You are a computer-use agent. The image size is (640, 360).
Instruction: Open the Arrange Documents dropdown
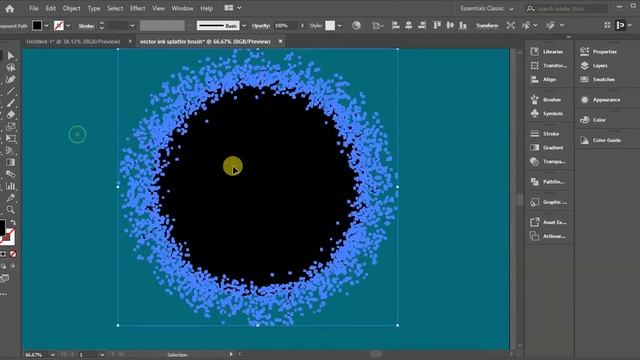(233, 8)
